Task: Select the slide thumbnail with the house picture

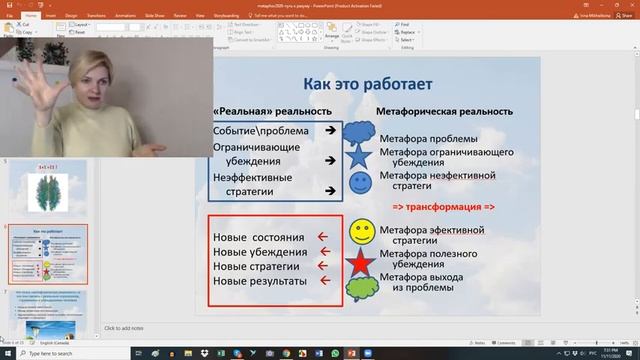Action: (48, 315)
